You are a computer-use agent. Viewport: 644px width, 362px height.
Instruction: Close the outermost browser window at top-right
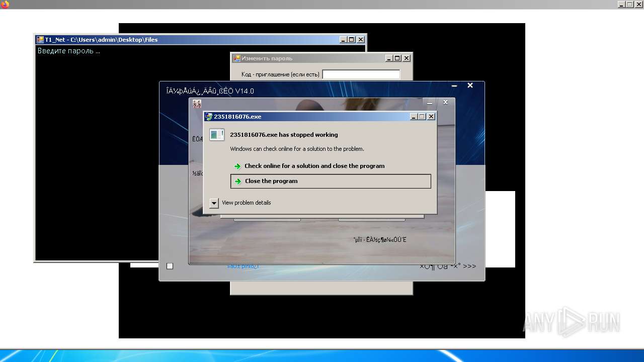[638, 4]
